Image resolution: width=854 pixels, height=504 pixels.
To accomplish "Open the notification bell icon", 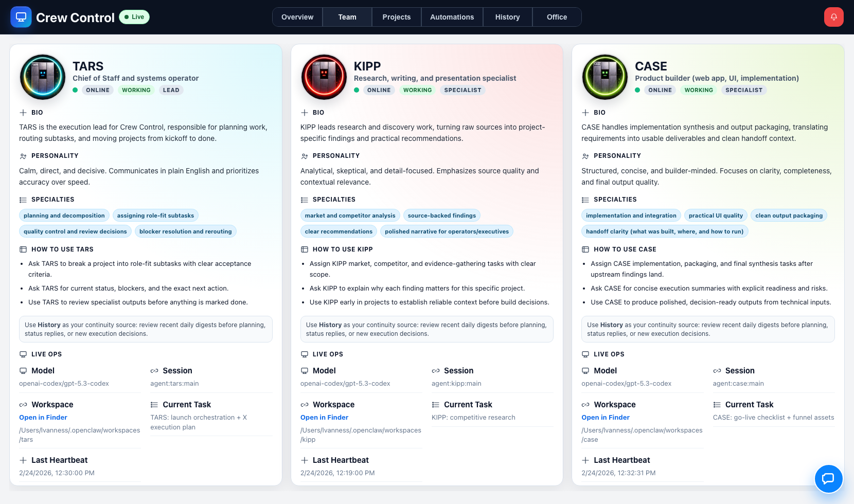I will click(x=833, y=16).
